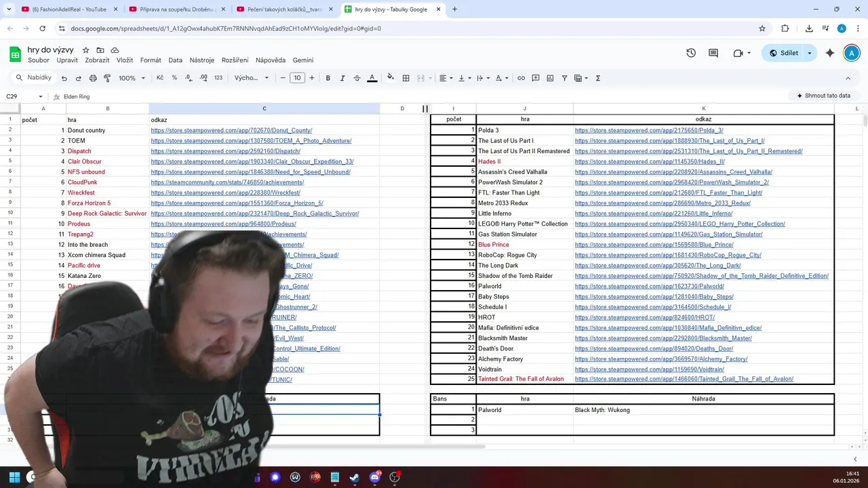This screenshot has width=868, height=488.
Task: Open the Sdílet dropdown arrow
Action: pos(810,53)
